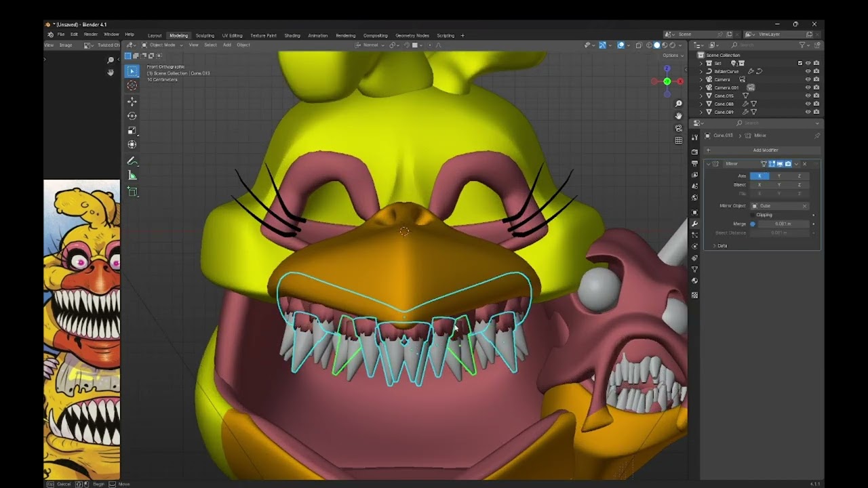Image resolution: width=868 pixels, height=488 pixels.
Task: Toggle the camera view icon in viewport
Action: tap(678, 128)
